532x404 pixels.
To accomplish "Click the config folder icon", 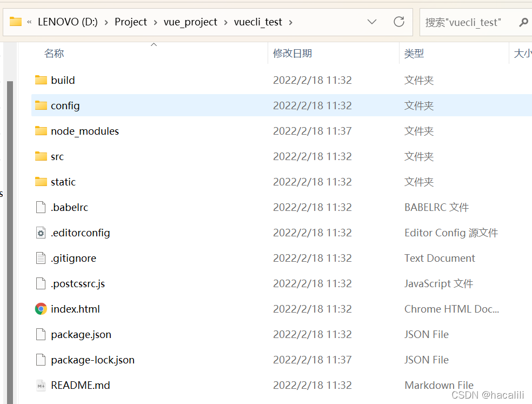I will point(41,105).
